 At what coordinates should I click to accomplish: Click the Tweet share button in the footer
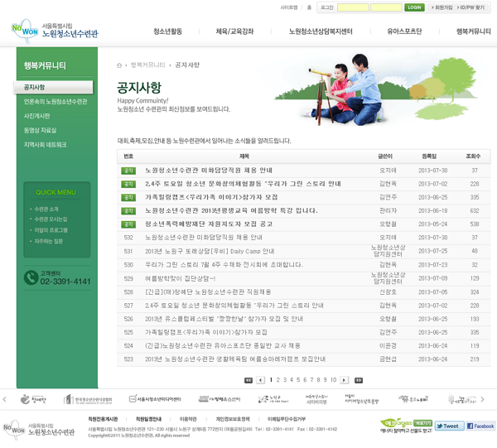(x=450, y=426)
